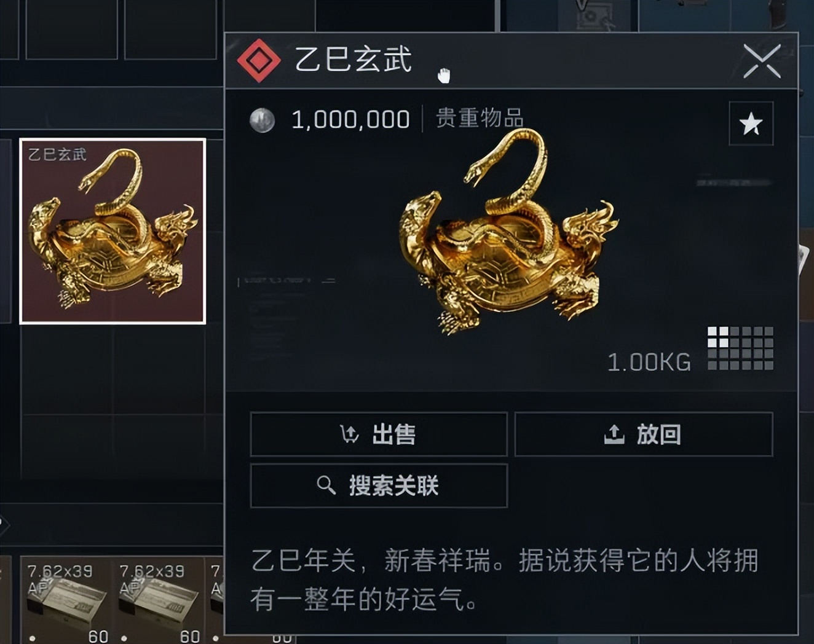Click the 乙巳玄武 popup title text
This screenshot has height=644, width=814.
[354, 60]
